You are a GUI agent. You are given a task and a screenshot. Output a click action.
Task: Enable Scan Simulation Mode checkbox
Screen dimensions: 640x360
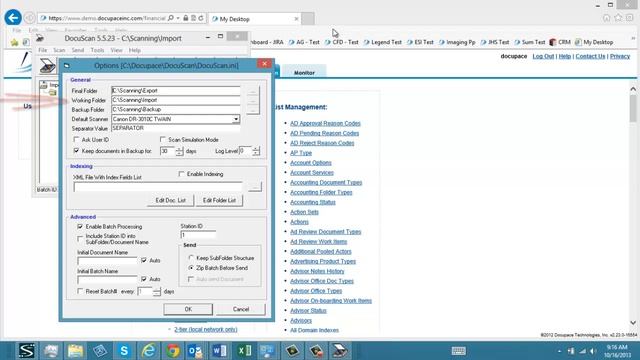pyautogui.click(x=163, y=140)
